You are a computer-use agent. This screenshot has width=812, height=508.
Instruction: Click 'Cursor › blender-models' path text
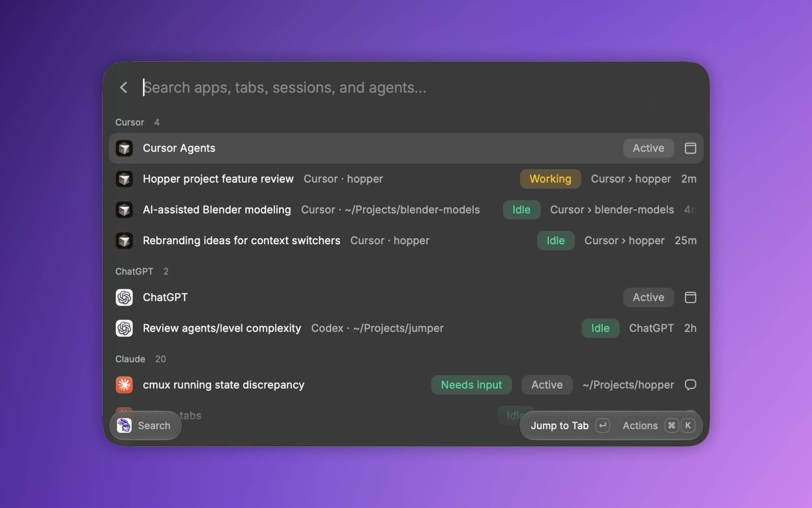coord(612,210)
